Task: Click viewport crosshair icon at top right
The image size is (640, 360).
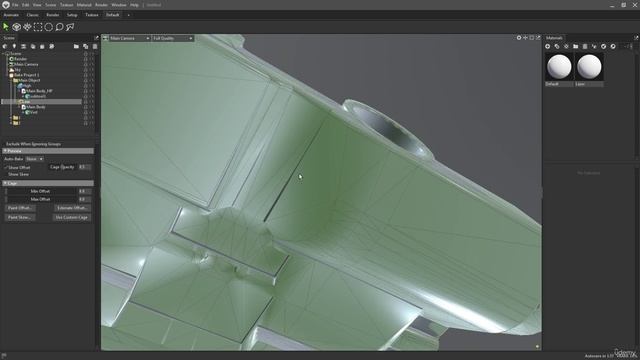Action: pyautogui.click(x=525, y=38)
